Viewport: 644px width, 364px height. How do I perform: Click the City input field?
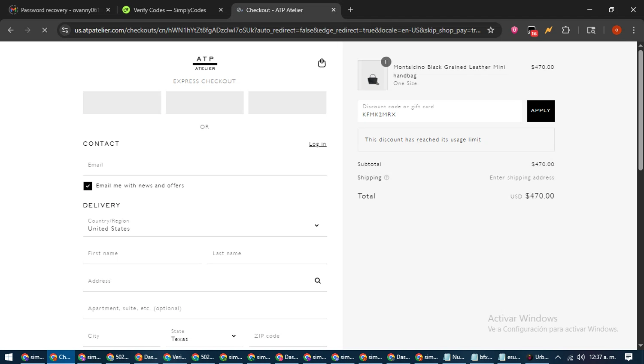122,336
